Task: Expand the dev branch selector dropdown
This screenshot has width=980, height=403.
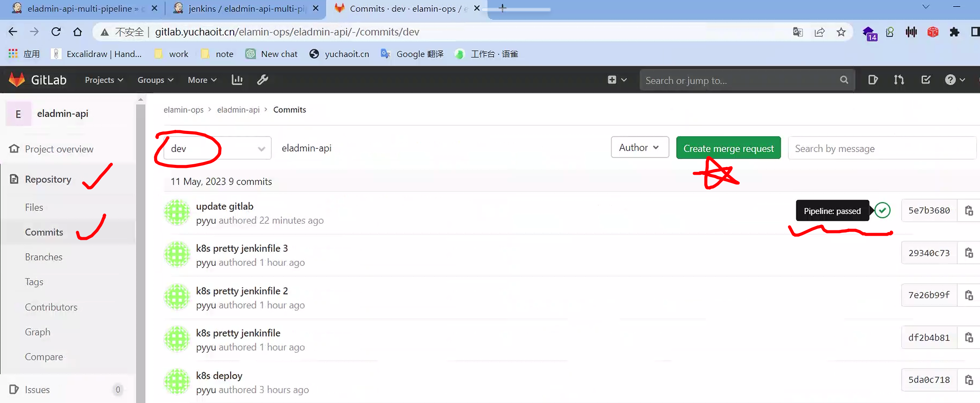Action: [x=217, y=148]
